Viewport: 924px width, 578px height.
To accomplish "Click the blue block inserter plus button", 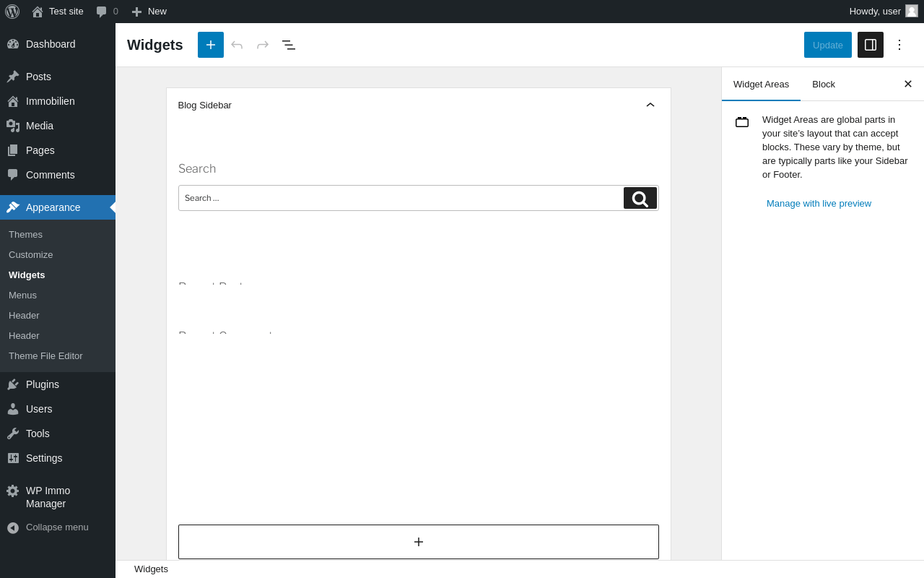I will (211, 45).
